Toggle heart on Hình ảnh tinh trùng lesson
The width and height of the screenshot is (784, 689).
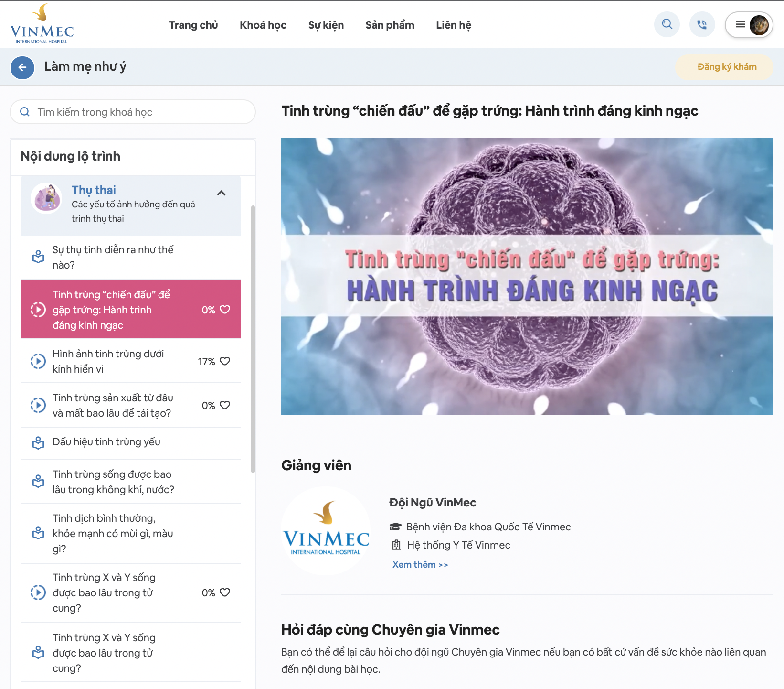[225, 361]
